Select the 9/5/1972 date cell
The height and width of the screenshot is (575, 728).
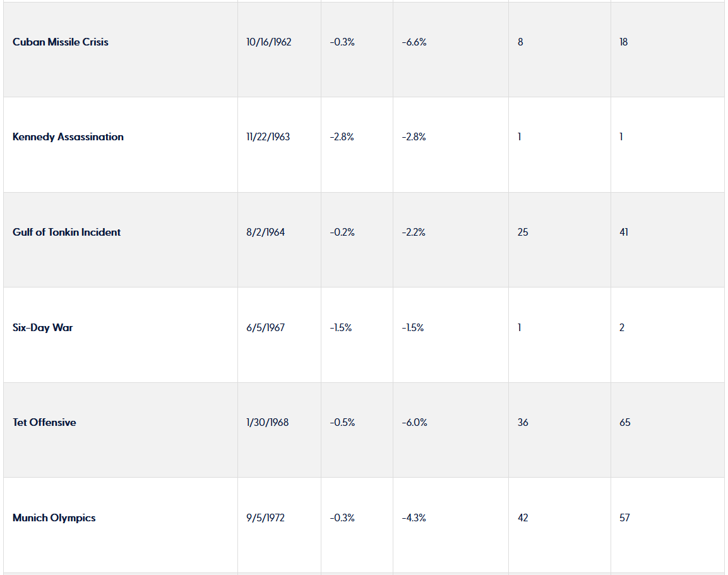click(266, 518)
